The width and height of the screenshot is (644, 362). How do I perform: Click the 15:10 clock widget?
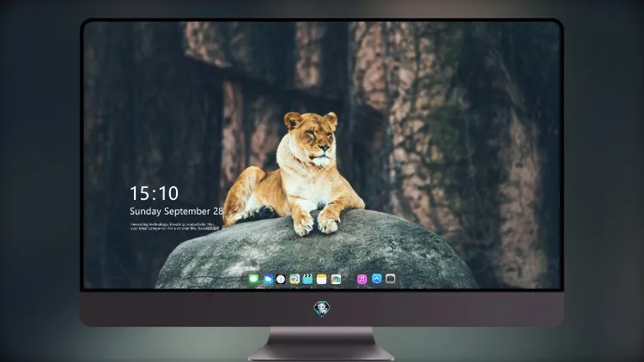[154, 193]
